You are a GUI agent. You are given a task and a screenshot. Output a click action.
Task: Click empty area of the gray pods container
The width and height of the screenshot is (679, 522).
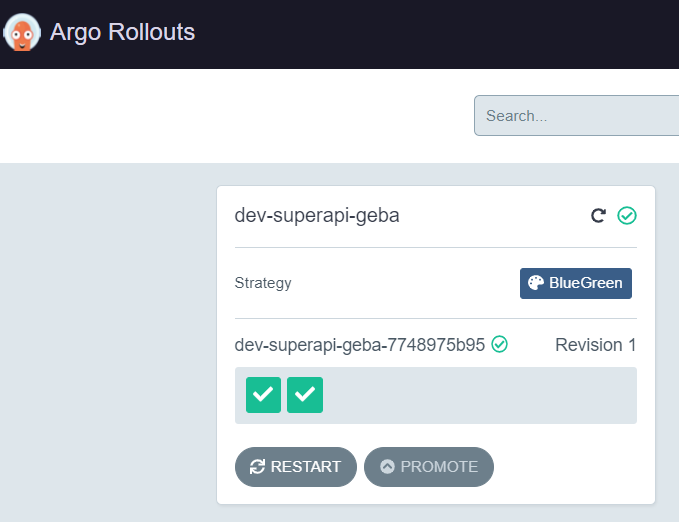(x=480, y=395)
